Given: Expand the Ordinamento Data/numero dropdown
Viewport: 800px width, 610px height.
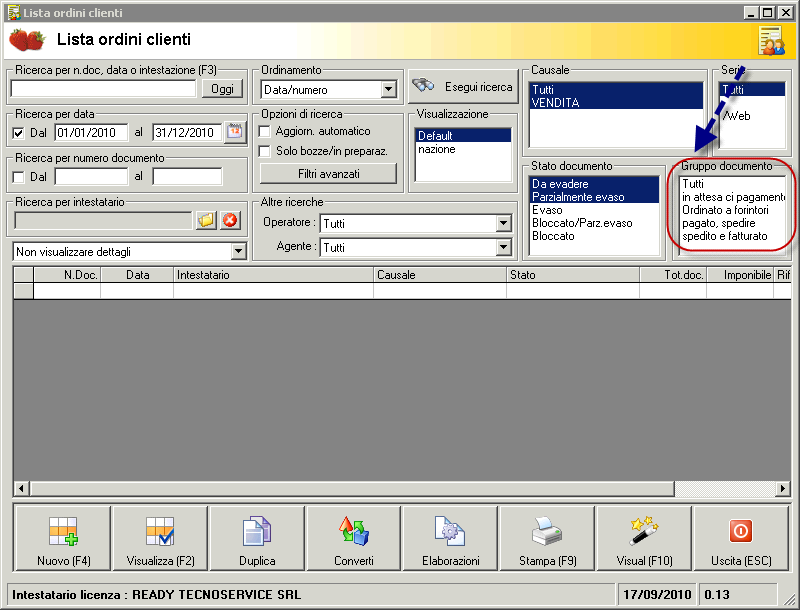Looking at the screenshot, I should tap(389, 90).
